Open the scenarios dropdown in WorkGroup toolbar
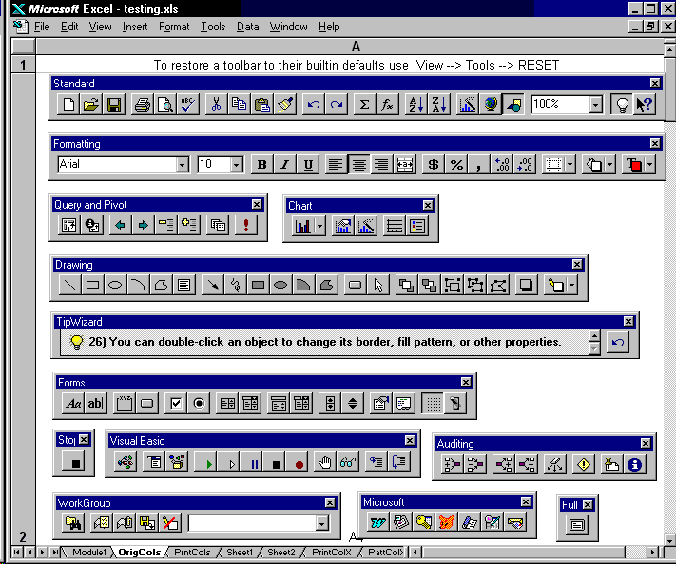 pos(322,523)
